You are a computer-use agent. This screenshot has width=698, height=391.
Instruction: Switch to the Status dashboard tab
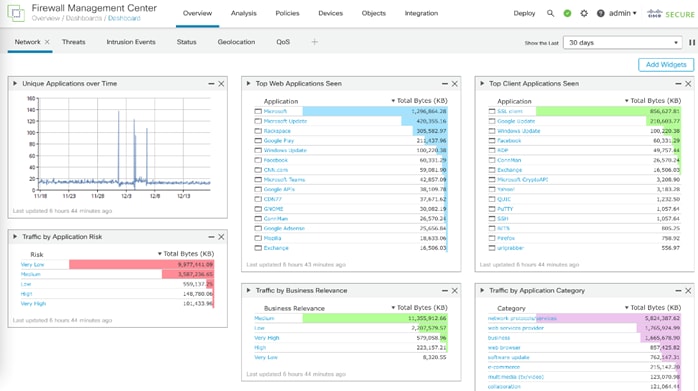coord(187,42)
